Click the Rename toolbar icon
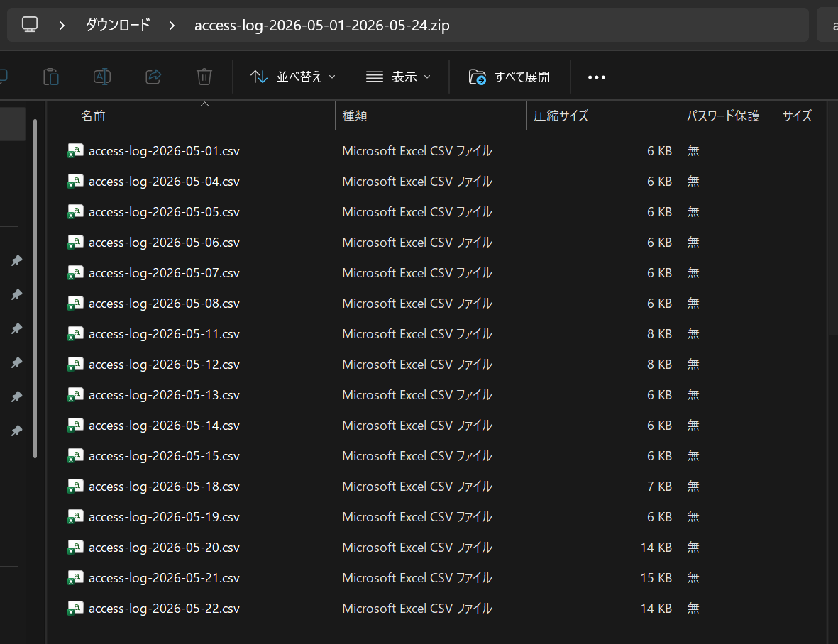Screen dimensions: 838x644 tap(102, 77)
